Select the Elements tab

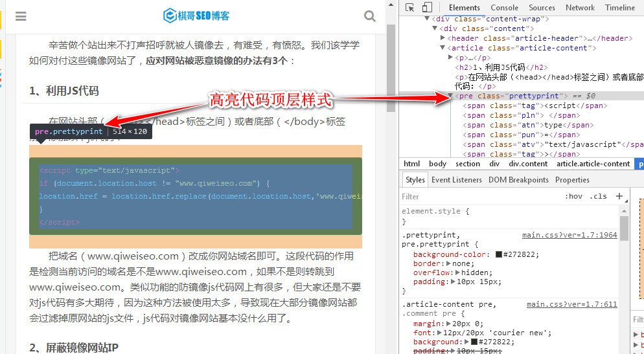[464, 7]
